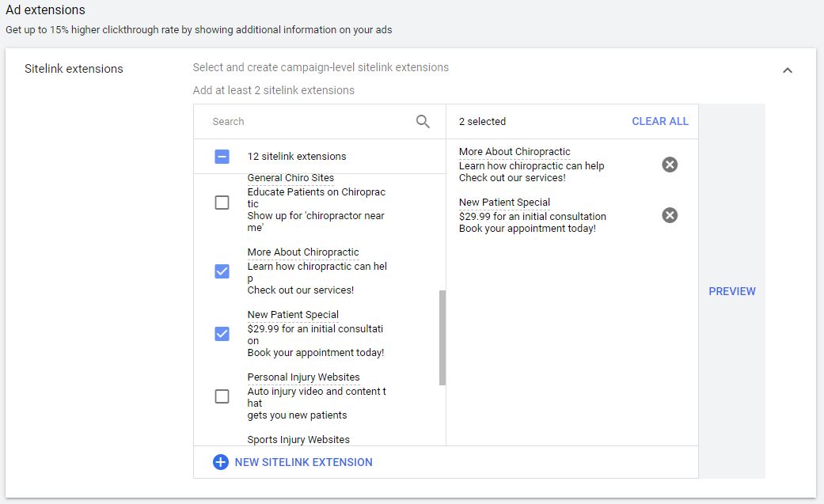The image size is (824, 504).
Task: Check the General Chiro Sites checkbox
Action: [222, 203]
